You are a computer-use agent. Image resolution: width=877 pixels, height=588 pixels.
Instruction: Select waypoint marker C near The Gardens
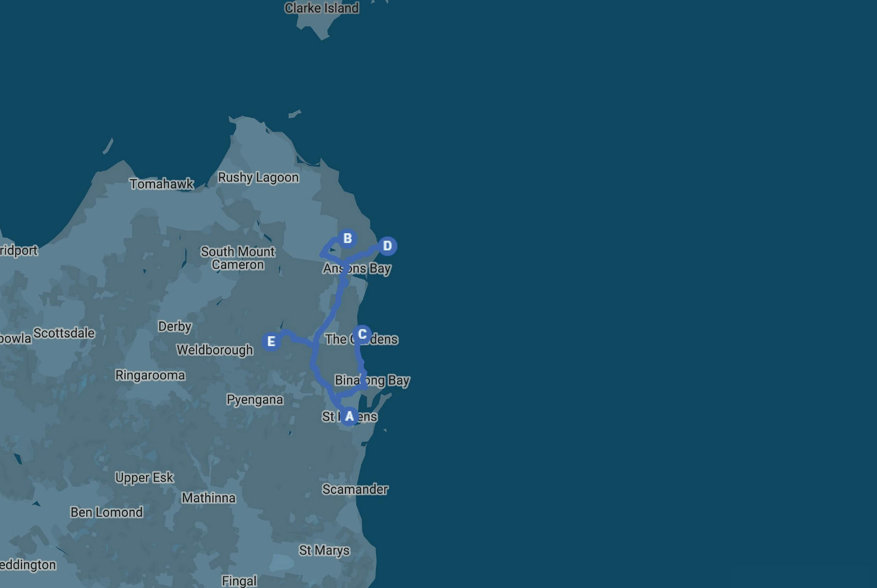362,334
